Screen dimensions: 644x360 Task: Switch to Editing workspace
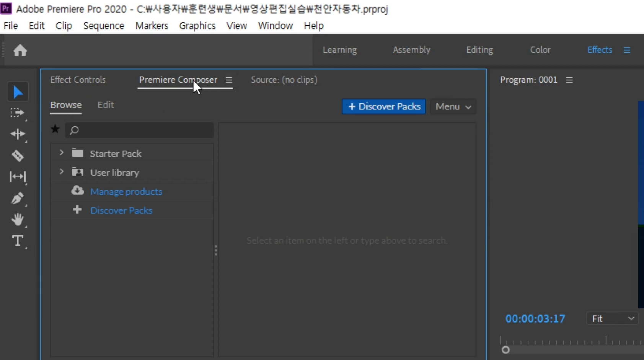479,50
